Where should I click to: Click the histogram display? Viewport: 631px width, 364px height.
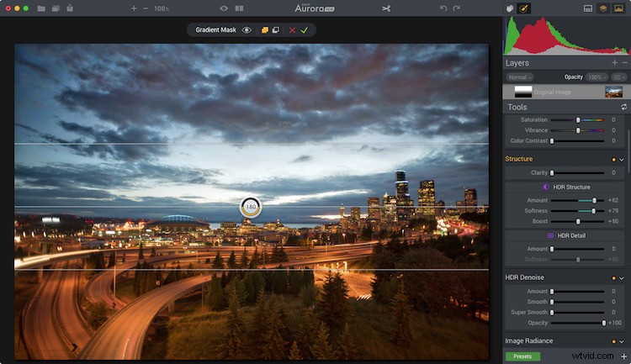click(x=566, y=36)
